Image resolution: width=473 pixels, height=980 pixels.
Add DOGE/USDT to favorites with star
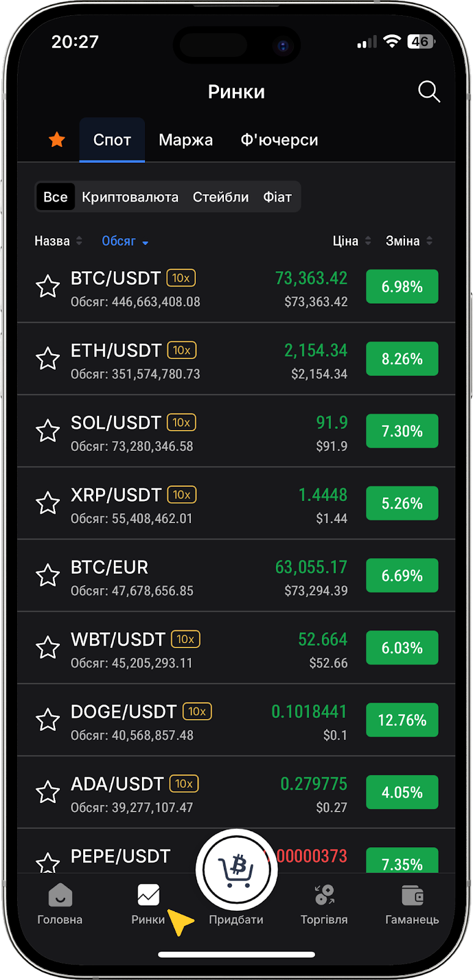(48, 720)
